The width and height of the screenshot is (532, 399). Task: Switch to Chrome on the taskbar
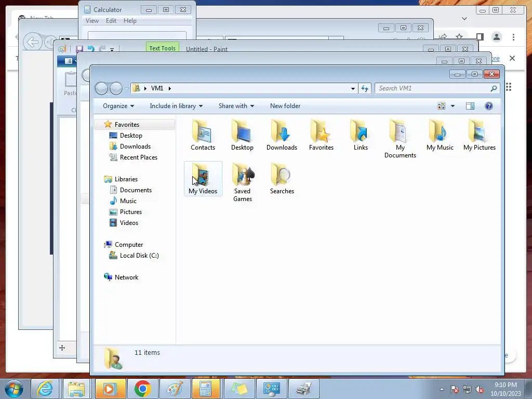coord(142,389)
